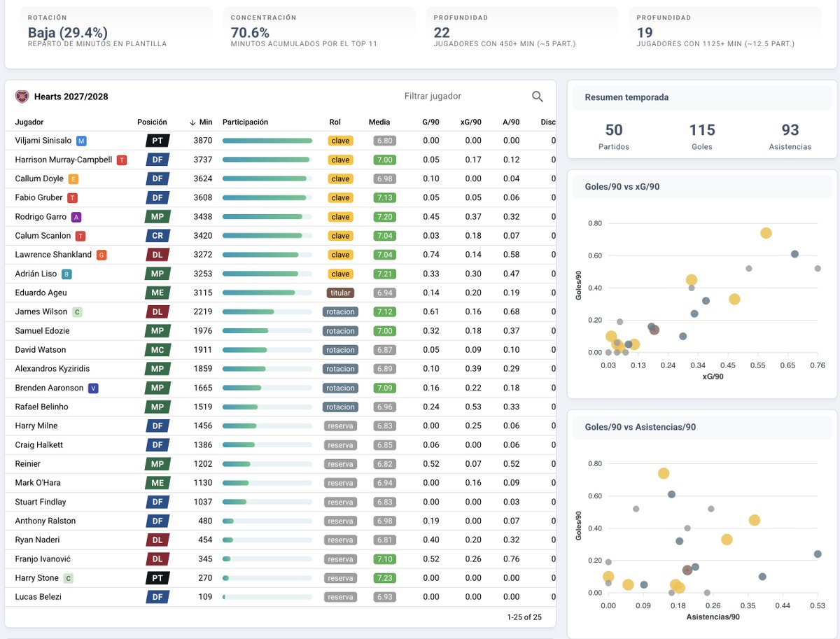
Task: Sort by the xG/90 column header
Action: click(x=471, y=122)
